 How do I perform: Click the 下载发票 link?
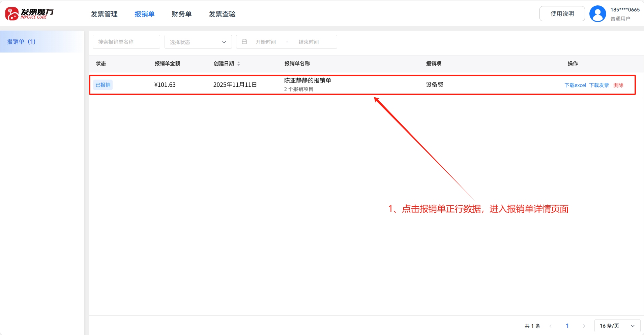click(x=599, y=85)
